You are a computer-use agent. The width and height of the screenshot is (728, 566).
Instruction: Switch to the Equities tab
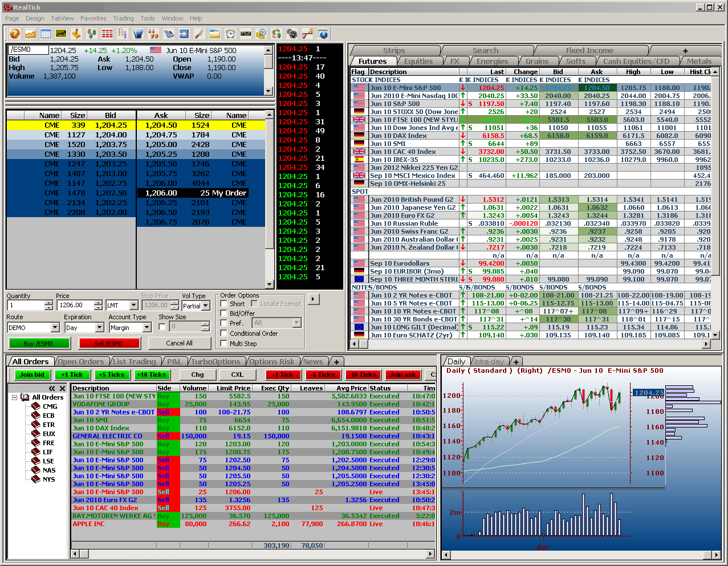418,61
